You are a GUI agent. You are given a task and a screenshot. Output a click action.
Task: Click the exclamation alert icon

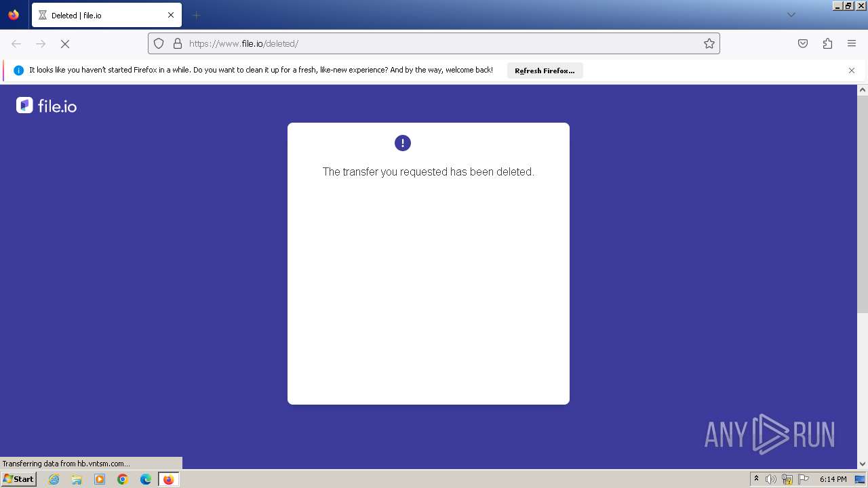coord(403,143)
